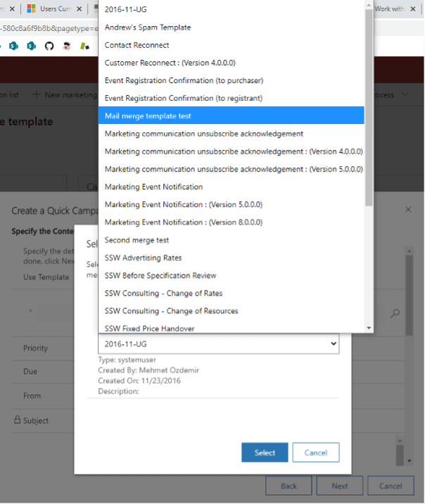Click Cancel in the template dialog
425x504 pixels.
coord(315,452)
